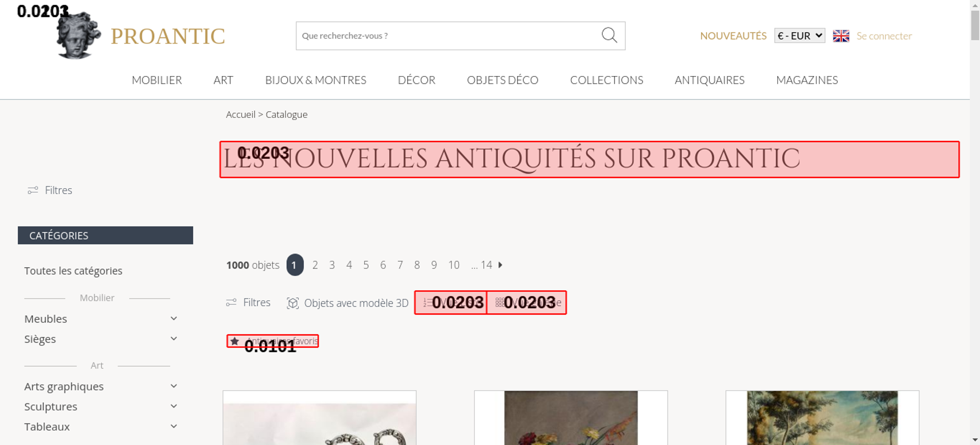Open the BIJOUX & MONTRES menu
This screenshot has width=980, height=445.
pos(316,80)
